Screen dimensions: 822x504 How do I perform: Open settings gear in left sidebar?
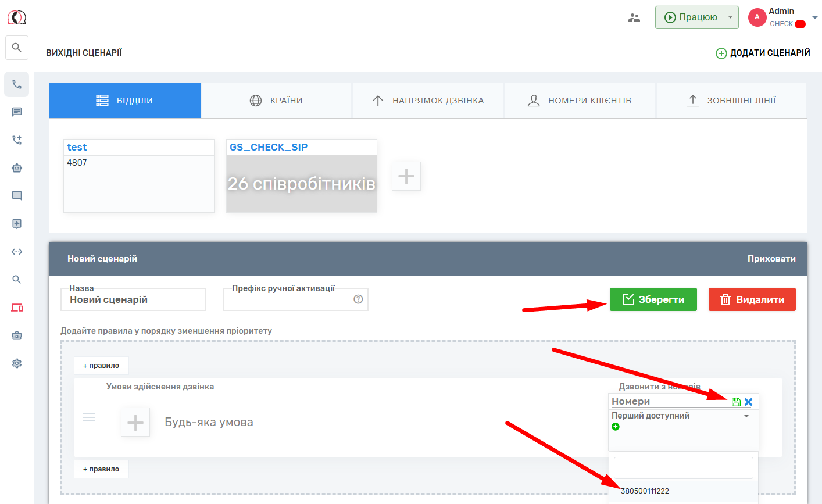[17, 363]
